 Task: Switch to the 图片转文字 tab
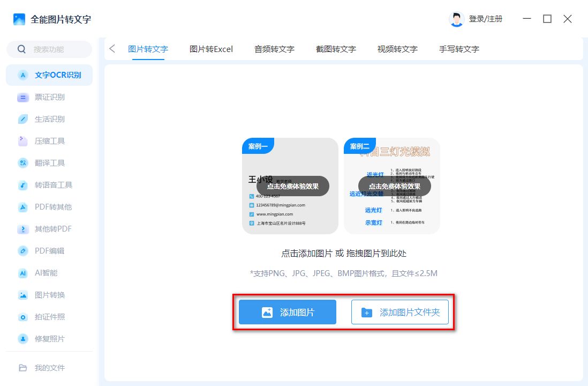pyautogui.click(x=148, y=49)
